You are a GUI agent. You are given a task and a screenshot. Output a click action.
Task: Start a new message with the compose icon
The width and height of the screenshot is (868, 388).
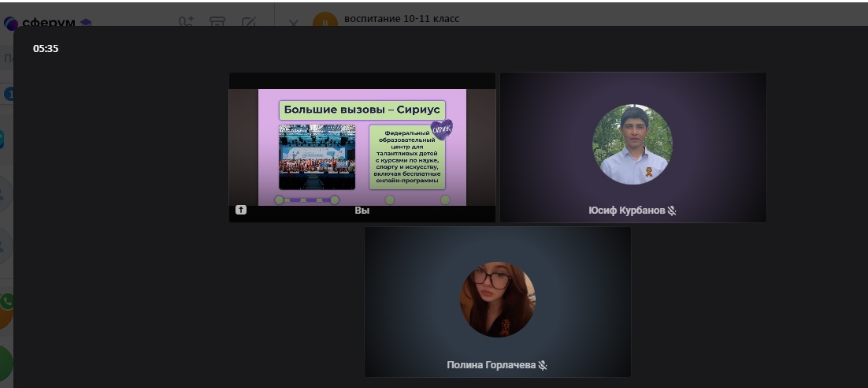click(x=249, y=22)
